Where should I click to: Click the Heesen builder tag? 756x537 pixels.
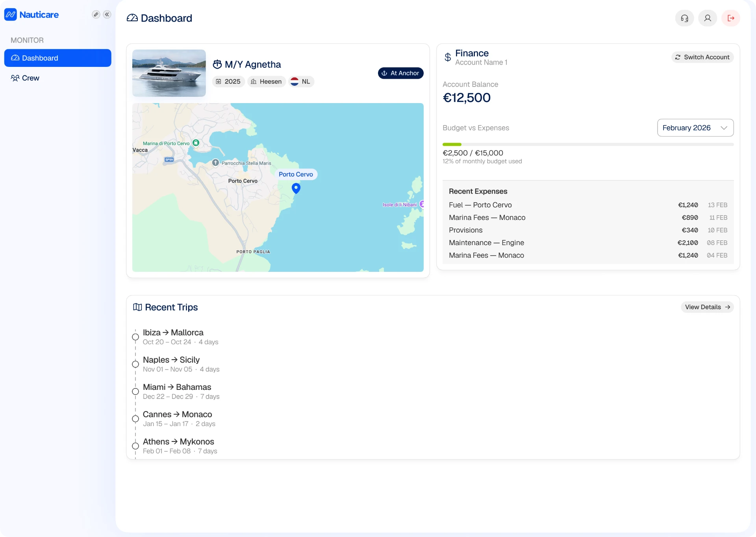(x=267, y=81)
